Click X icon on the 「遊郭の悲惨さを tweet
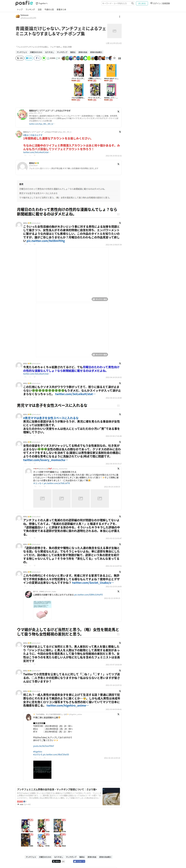 coord(120,544)
